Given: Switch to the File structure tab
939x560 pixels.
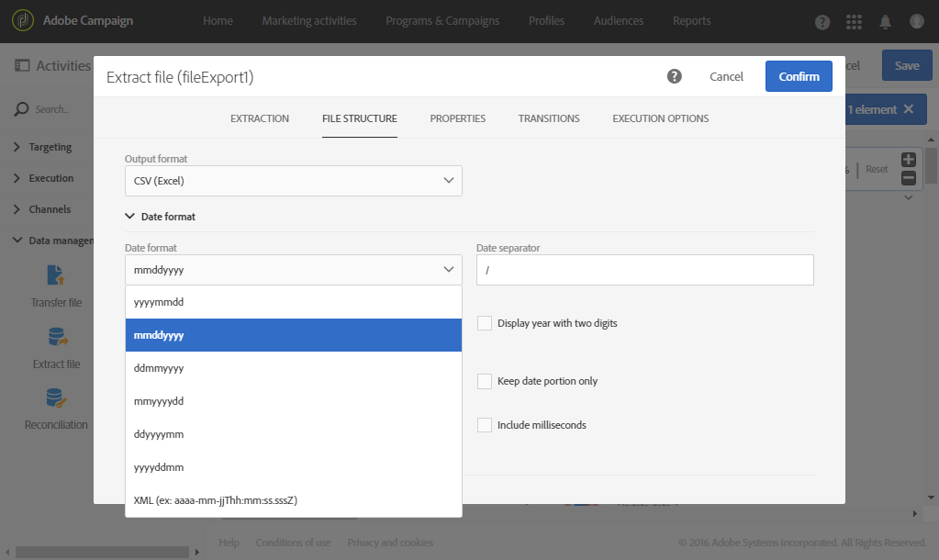Looking at the screenshot, I should [x=359, y=118].
